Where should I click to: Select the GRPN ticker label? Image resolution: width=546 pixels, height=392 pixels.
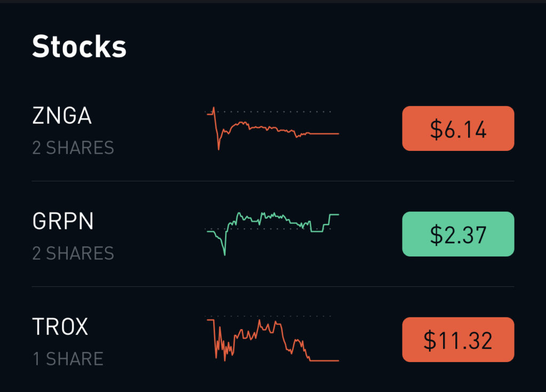(x=63, y=221)
